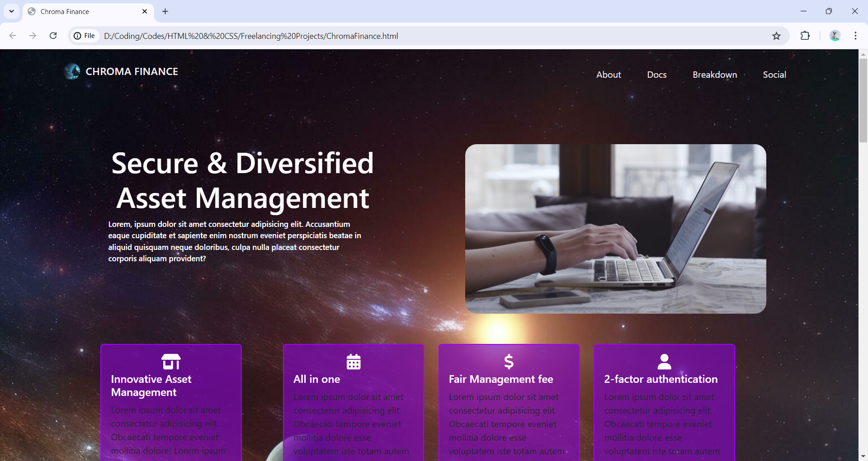Open the Social nav link
This screenshot has height=461, width=868.
[774, 75]
